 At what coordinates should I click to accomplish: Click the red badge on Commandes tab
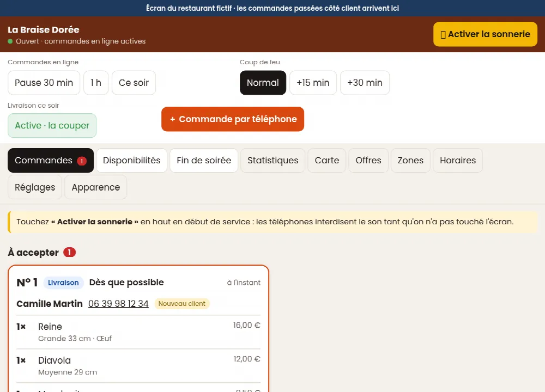(x=82, y=161)
